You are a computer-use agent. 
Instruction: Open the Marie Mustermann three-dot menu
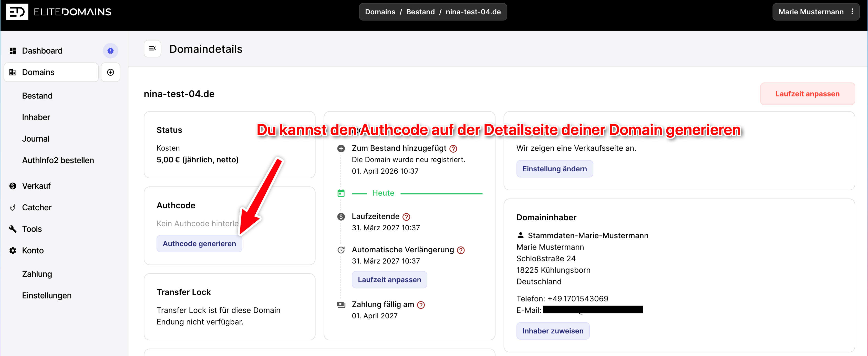tap(852, 12)
